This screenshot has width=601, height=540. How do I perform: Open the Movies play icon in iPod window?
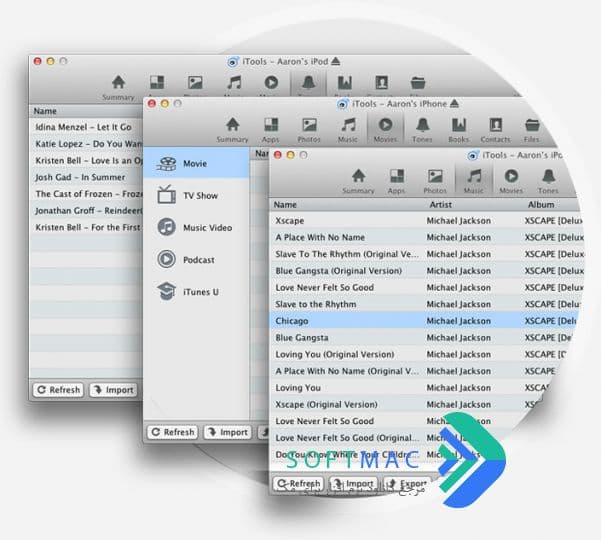271,82
